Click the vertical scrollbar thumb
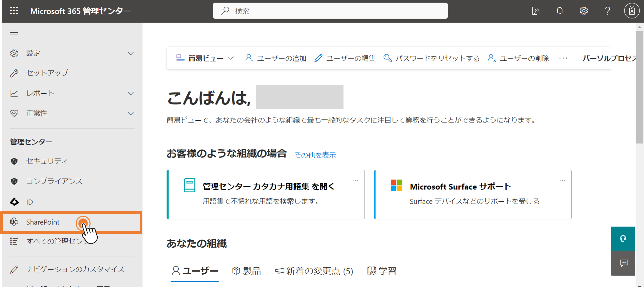Viewport: 644px width, 287px height. coord(640,87)
